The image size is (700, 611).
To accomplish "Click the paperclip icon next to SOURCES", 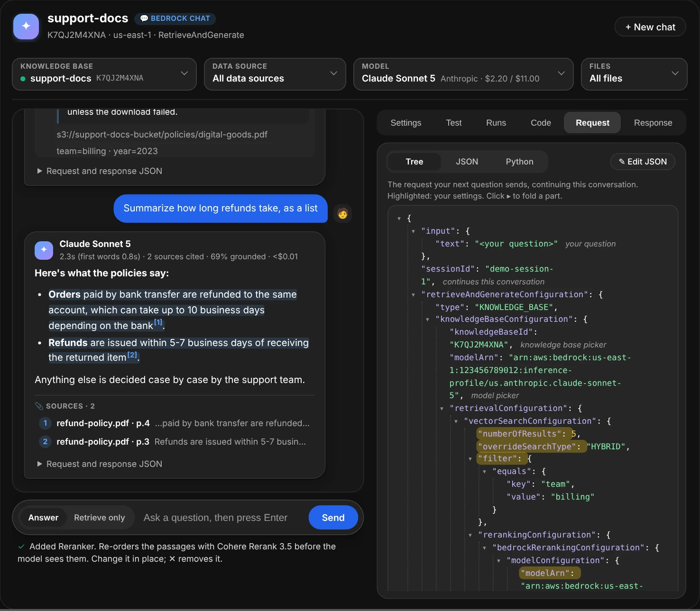I will point(39,406).
